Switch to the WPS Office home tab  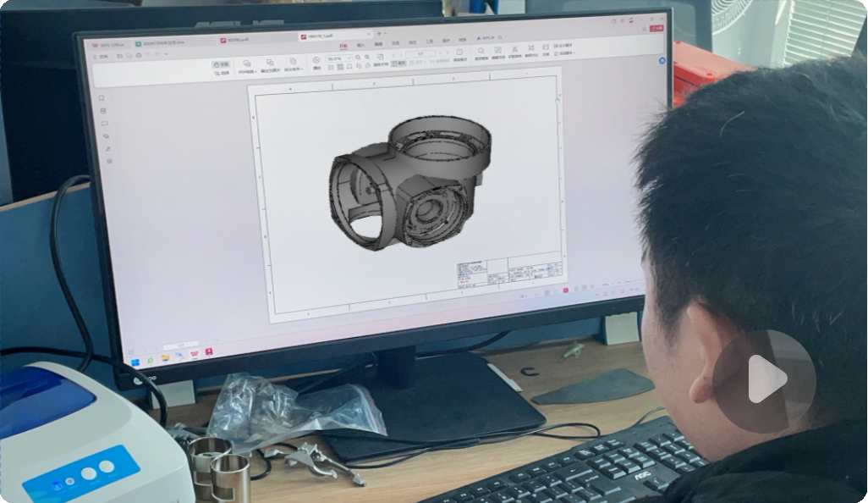click(x=108, y=45)
